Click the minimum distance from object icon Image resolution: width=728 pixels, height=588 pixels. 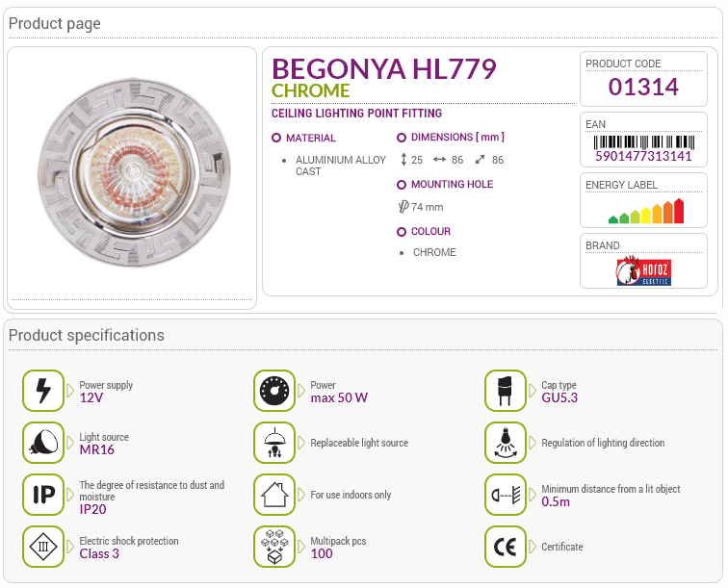click(506, 495)
